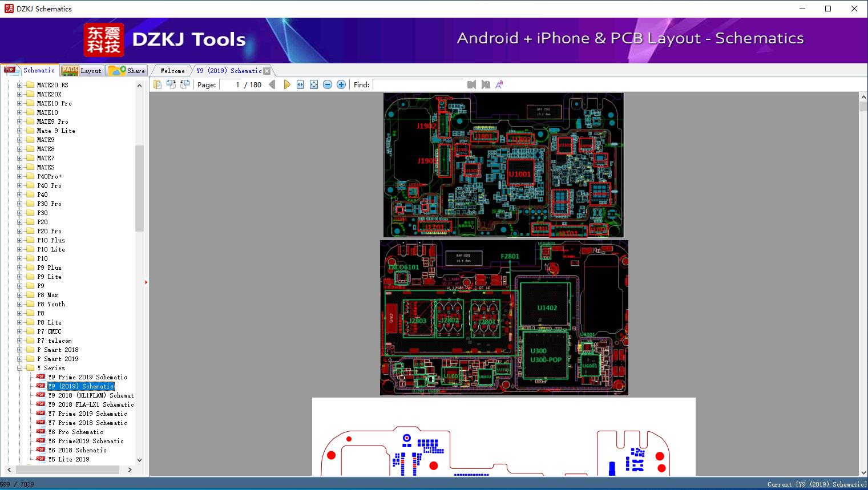Select the Y9 (2019) Schematic document tab
Screen dimensions: 868x490
(x=229, y=71)
